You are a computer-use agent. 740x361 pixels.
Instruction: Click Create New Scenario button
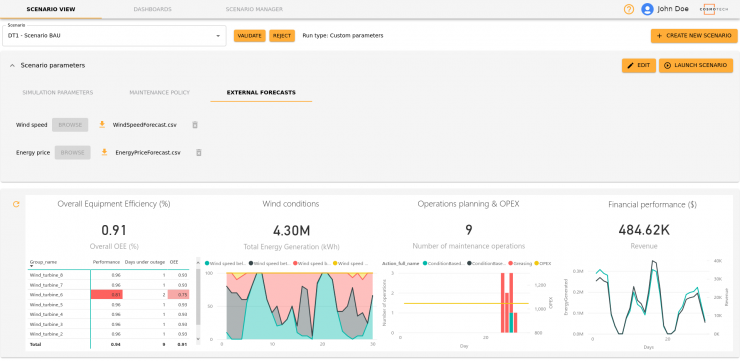click(694, 36)
